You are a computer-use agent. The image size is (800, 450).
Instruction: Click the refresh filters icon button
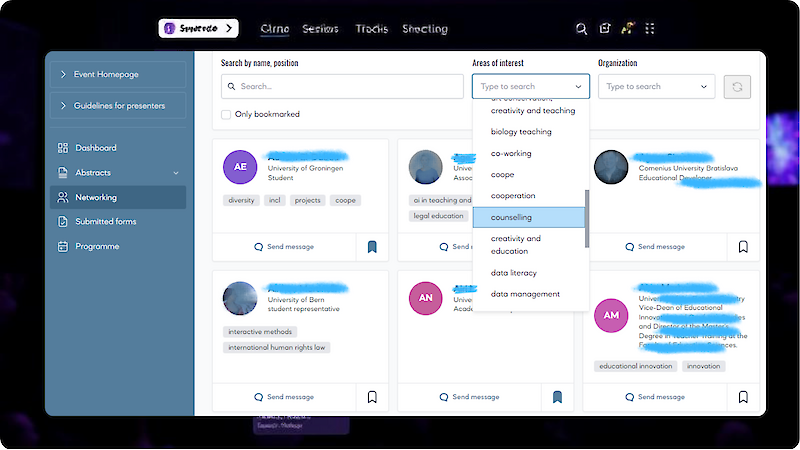tap(737, 87)
